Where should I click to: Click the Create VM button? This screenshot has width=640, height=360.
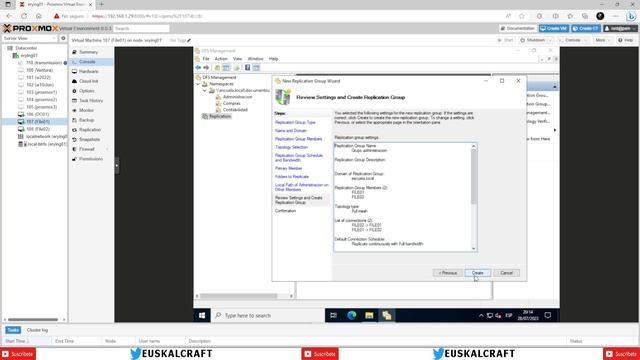click(x=554, y=28)
